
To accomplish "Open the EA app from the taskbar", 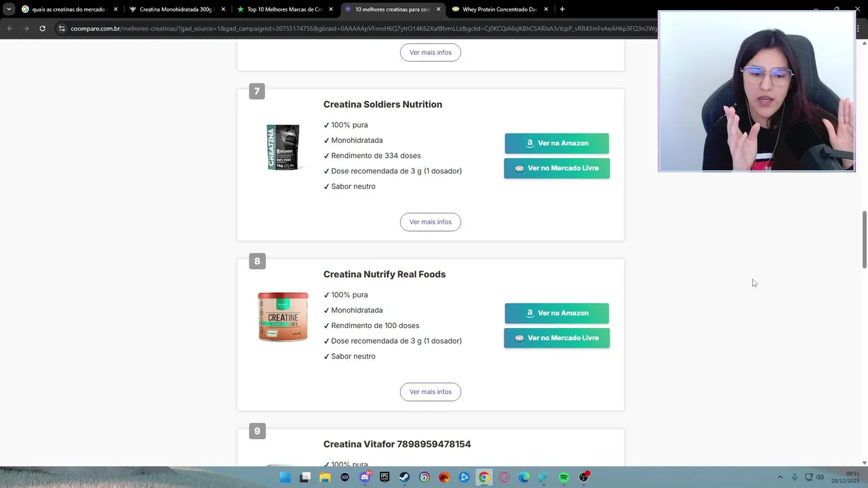I will [444, 477].
